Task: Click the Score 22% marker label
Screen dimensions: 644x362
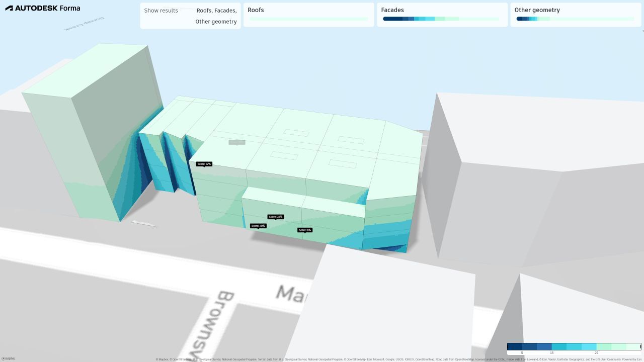Action: click(x=204, y=164)
